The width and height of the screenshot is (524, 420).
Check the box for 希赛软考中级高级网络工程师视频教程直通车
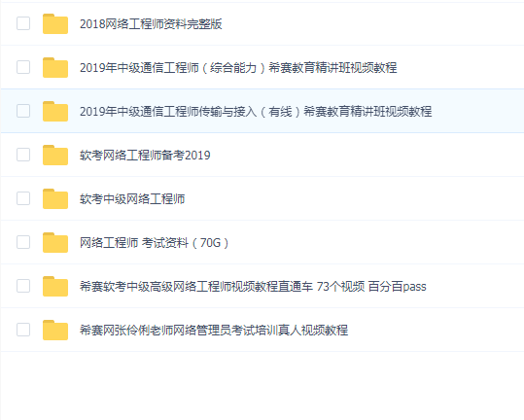[x=23, y=286]
